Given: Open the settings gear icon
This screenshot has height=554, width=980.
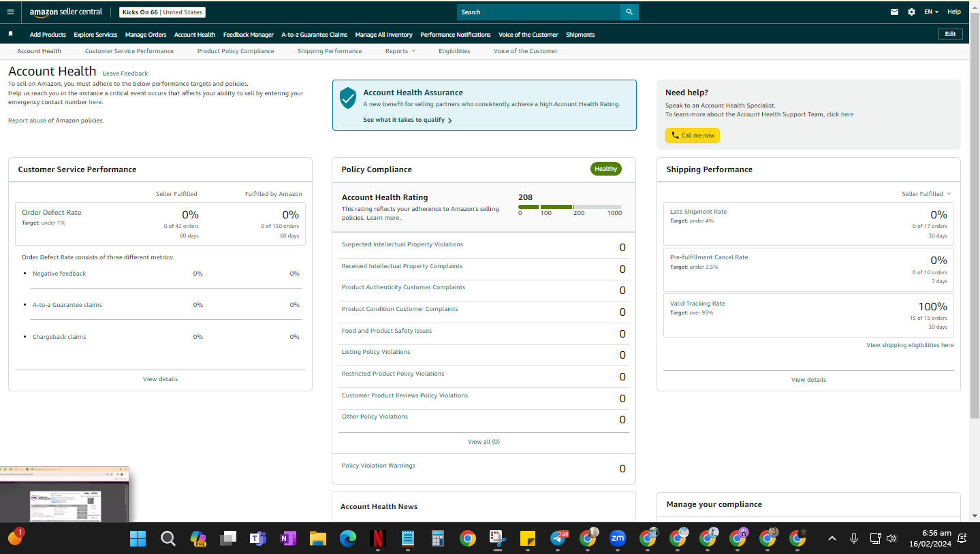Looking at the screenshot, I should [x=912, y=12].
